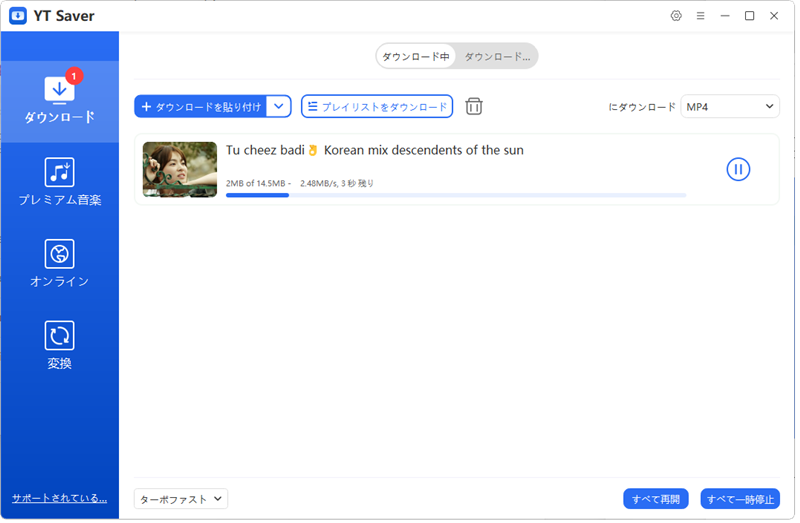Open the Download section in sidebar
Image resolution: width=800 pixels, height=523 pixels.
click(60, 100)
